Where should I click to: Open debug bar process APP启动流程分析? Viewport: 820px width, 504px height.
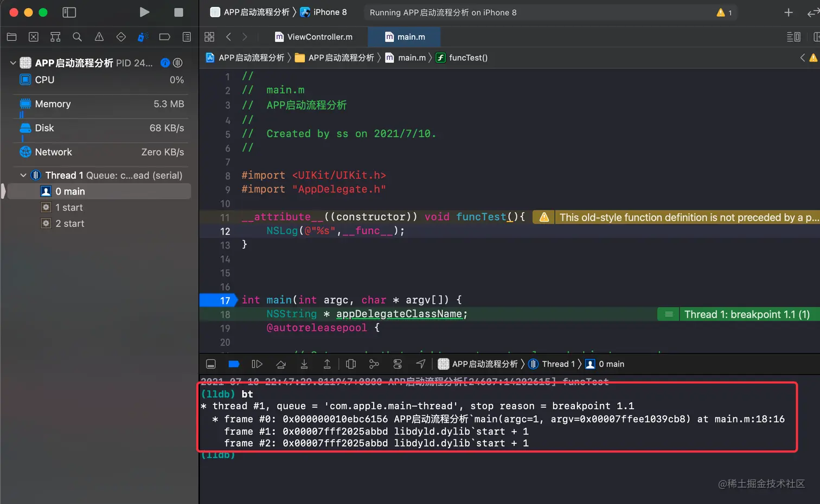[x=478, y=364]
